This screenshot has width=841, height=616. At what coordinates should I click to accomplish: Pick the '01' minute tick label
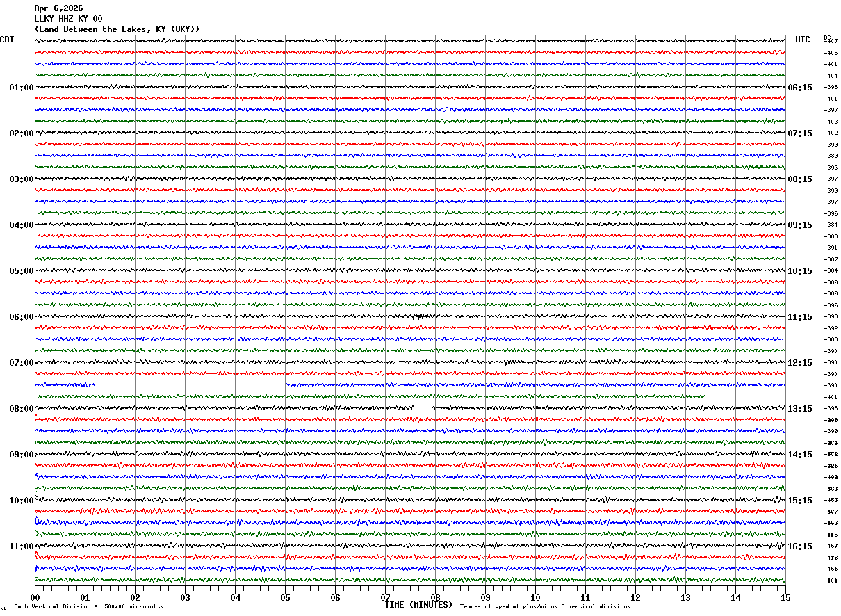[x=85, y=597]
